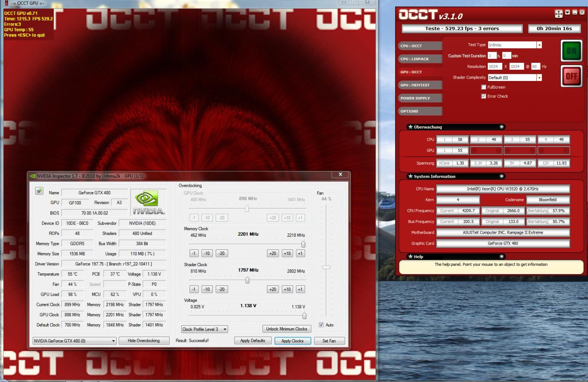Click Shader Clock -20 button
588x382 pixels.
pos(222,289)
